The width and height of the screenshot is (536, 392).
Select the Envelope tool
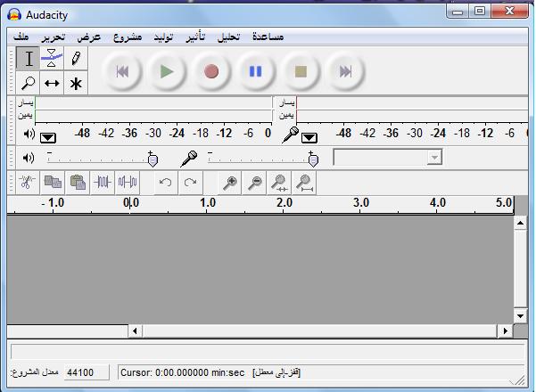(52, 59)
